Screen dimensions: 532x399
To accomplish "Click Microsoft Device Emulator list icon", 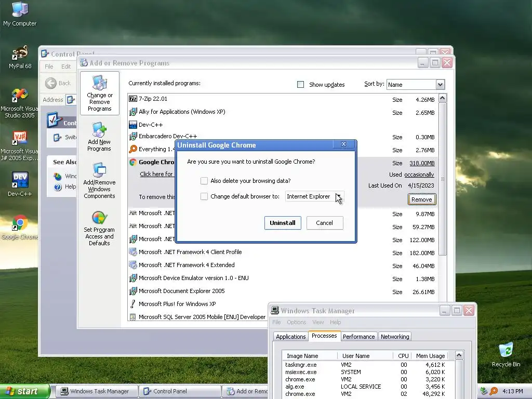I will click(133, 278).
